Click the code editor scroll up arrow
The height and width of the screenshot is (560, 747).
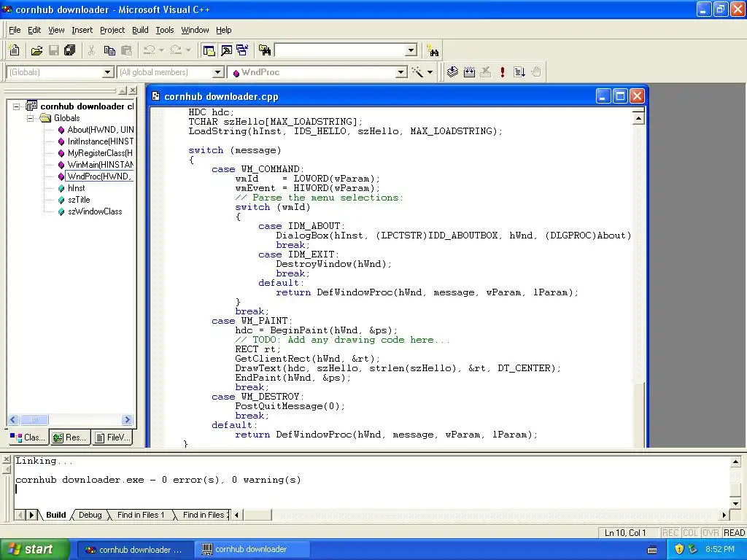638,117
